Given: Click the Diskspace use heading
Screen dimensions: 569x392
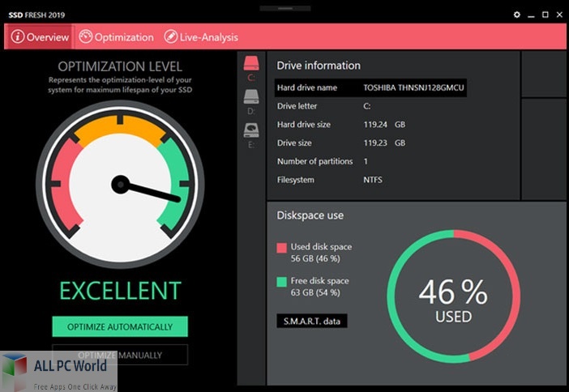Looking at the screenshot, I should (310, 215).
